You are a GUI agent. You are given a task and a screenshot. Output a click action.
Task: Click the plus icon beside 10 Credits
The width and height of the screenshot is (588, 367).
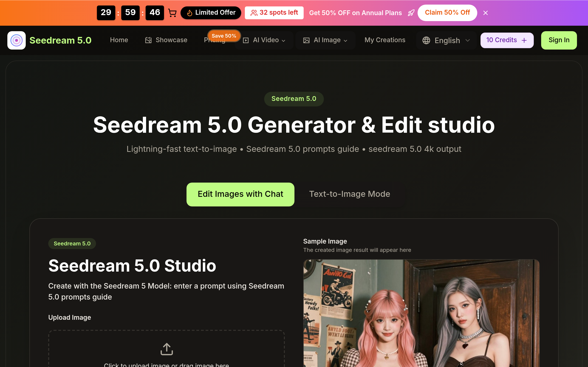pos(524,40)
